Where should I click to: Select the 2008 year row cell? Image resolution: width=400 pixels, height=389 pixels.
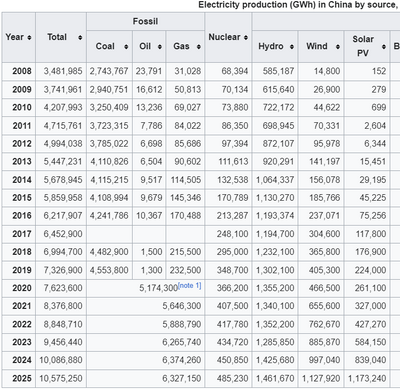pos(19,71)
